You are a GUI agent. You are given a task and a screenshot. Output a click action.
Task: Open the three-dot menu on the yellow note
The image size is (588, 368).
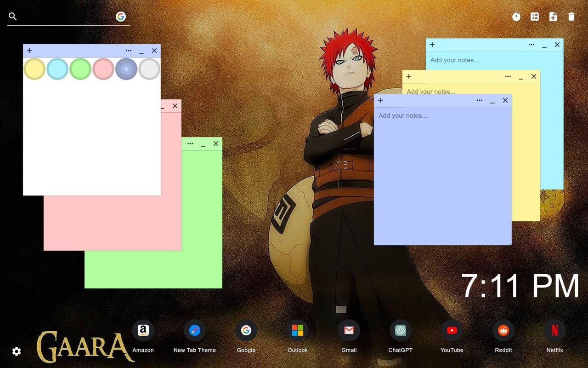pos(508,76)
